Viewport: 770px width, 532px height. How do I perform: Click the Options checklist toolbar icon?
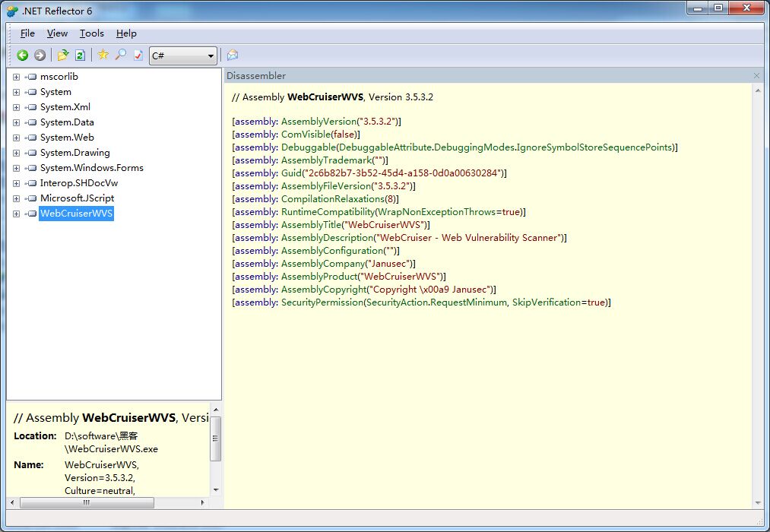point(138,55)
